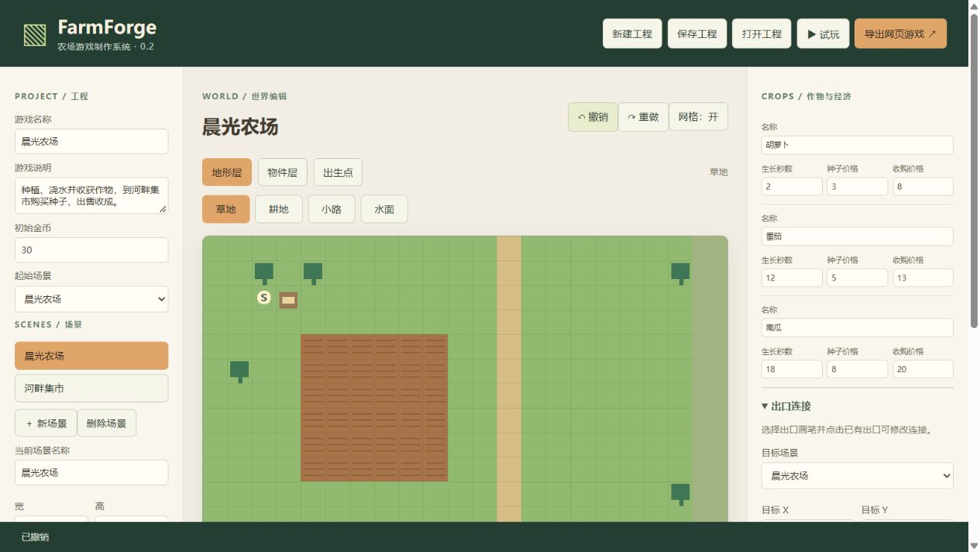Click 番茄 生长秒数 field showing 12
980x552 pixels.
click(x=792, y=278)
